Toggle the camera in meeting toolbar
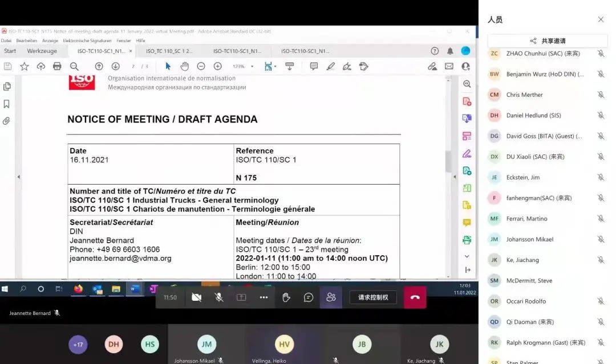The image size is (616, 364). point(197,297)
